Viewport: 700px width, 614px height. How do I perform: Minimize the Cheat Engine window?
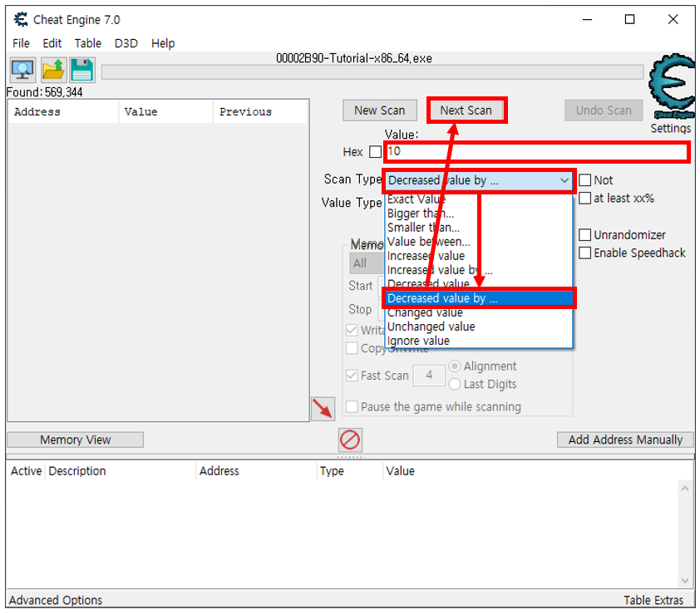point(587,20)
